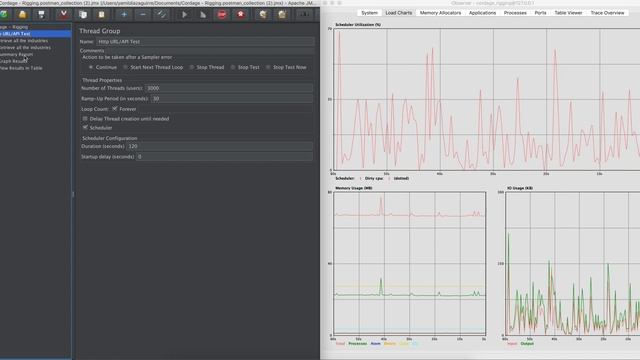Select the Summary Report tree node

[x=16, y=54]
